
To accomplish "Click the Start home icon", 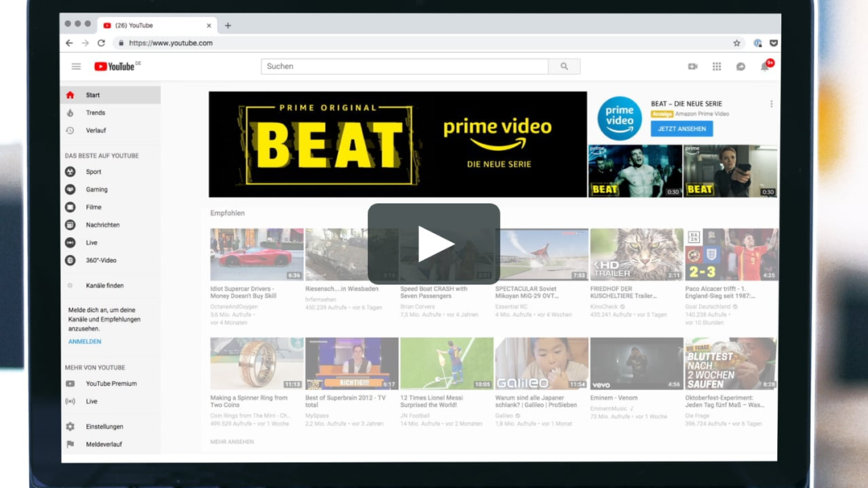I will pyautogui.click(x=71, y=95).
